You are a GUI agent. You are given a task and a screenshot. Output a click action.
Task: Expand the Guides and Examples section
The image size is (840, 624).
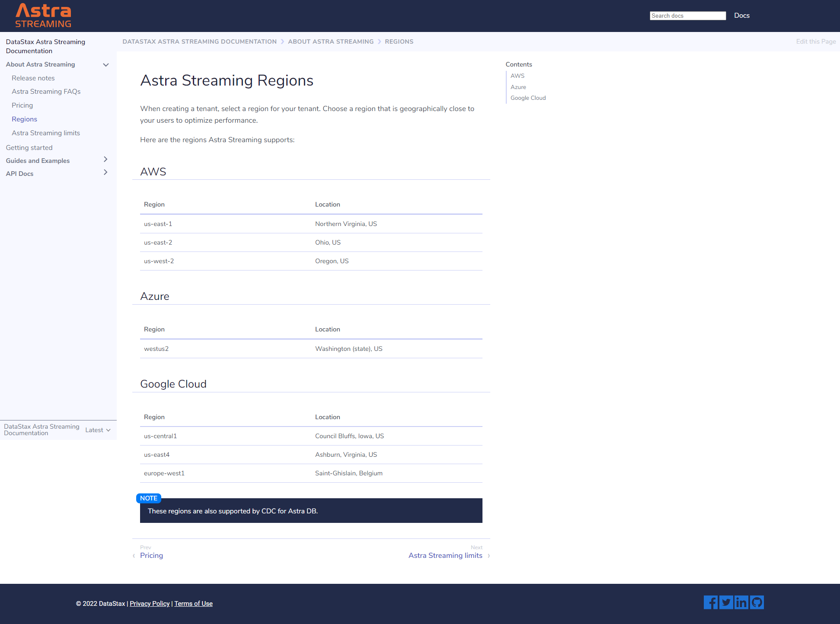(105, 159)
